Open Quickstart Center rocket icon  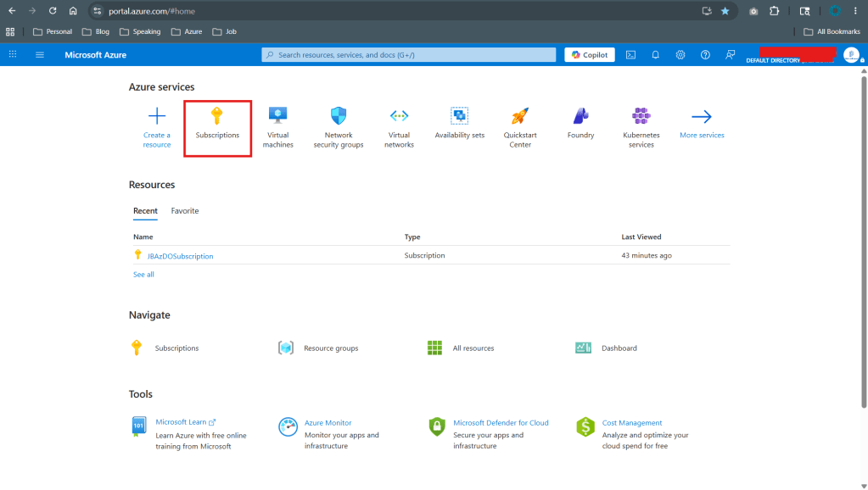520,116
